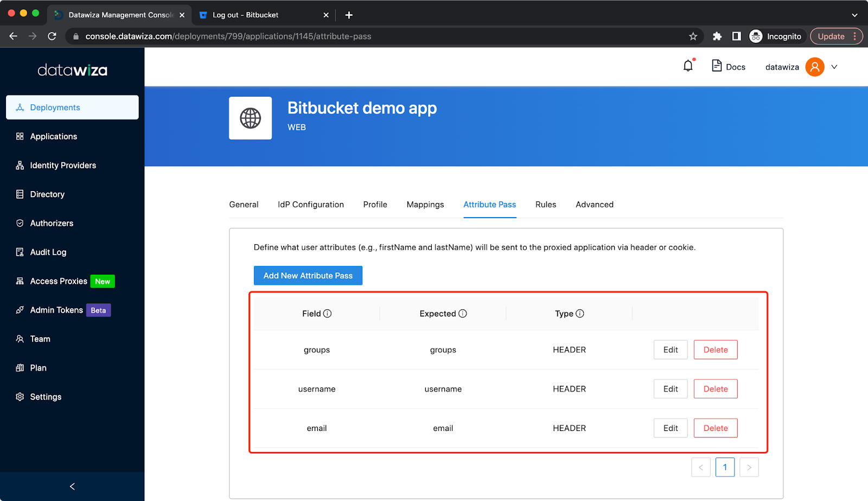Click the username Expected cell

[x=443, y=389]
